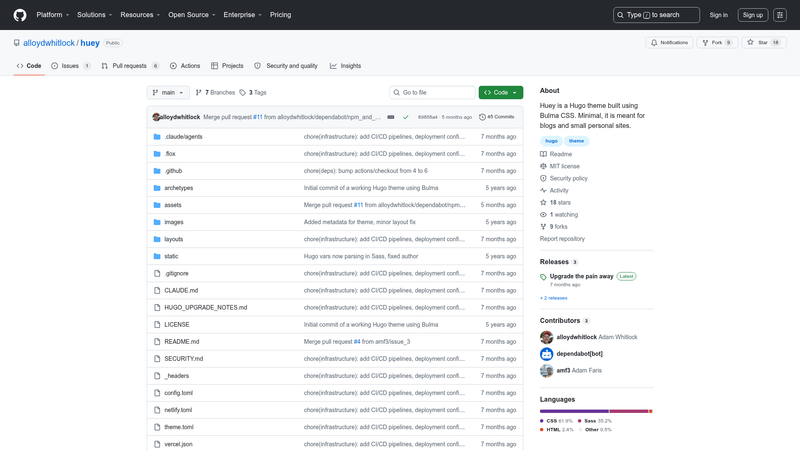Open the Enterprise dropdown menu

click(x=242, y=15)
